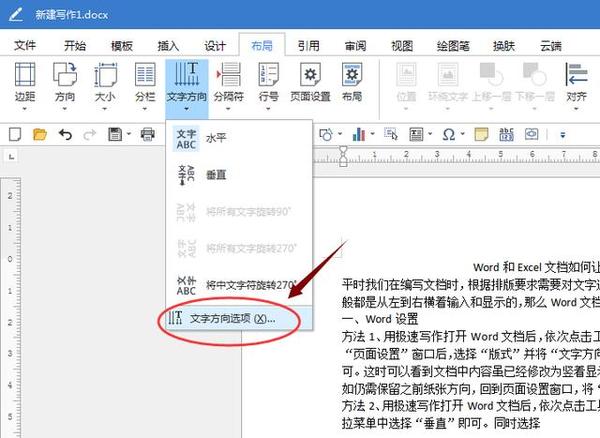Click the redo arrow icon
The image size is (600, 438).
90,135
